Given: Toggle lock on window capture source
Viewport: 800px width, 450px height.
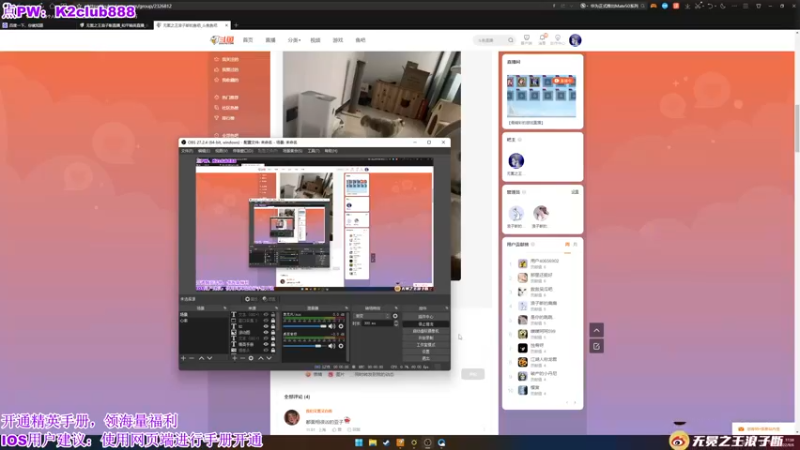Looking at the screenshot, I should (x=273, y=320).
